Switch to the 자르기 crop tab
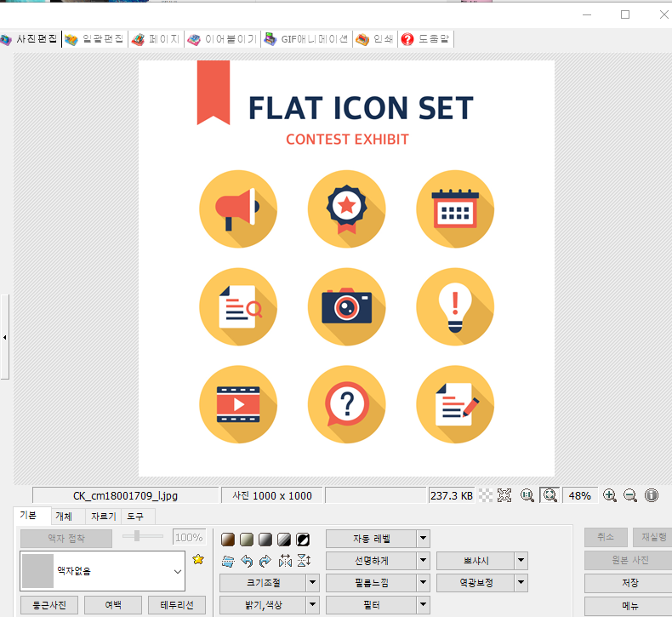This screenshot has width=672, height=617. 104,517
